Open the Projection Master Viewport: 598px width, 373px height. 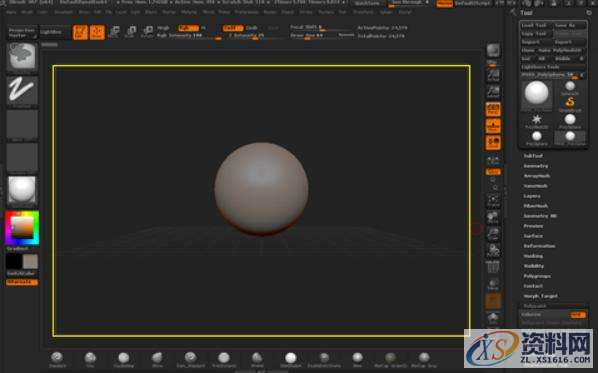tap(22, 32)
